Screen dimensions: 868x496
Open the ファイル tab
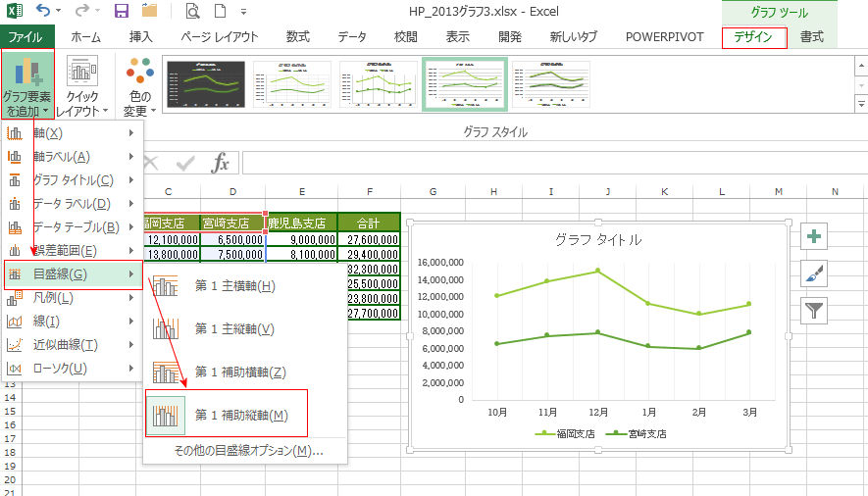click(x=26, y=37)
